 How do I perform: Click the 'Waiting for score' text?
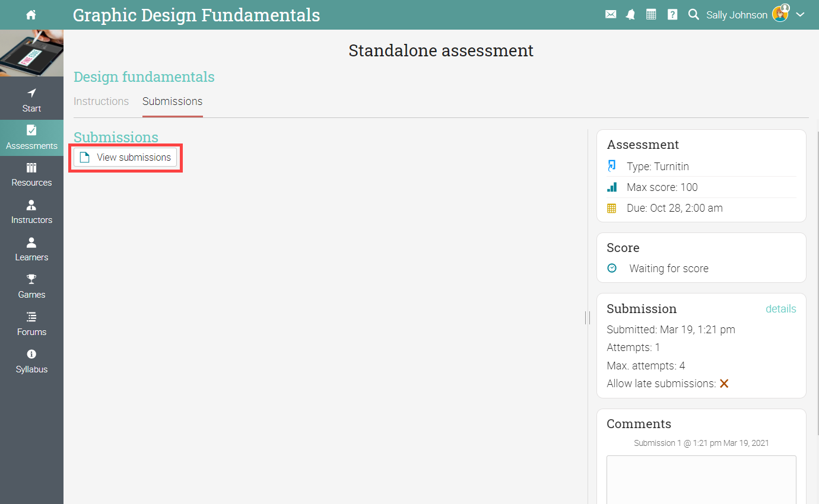tap(669, 269)
